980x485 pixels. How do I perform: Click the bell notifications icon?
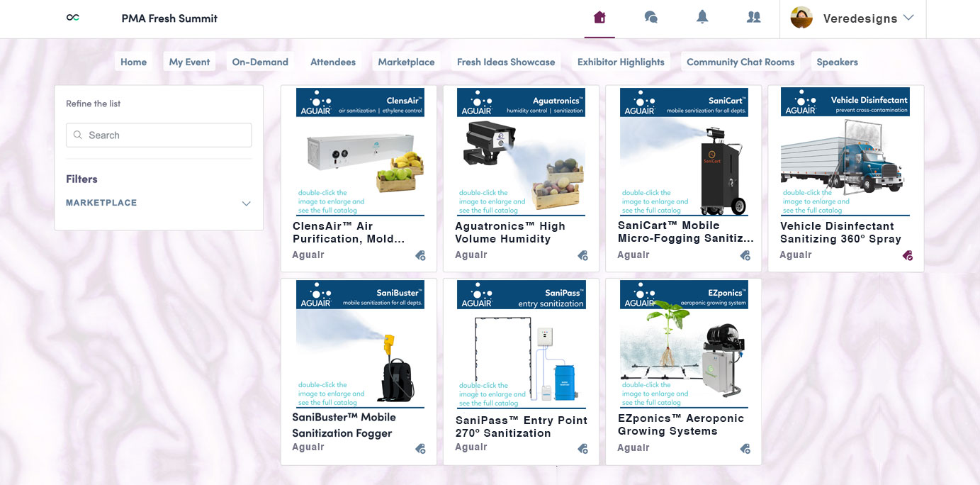point(702,16)
